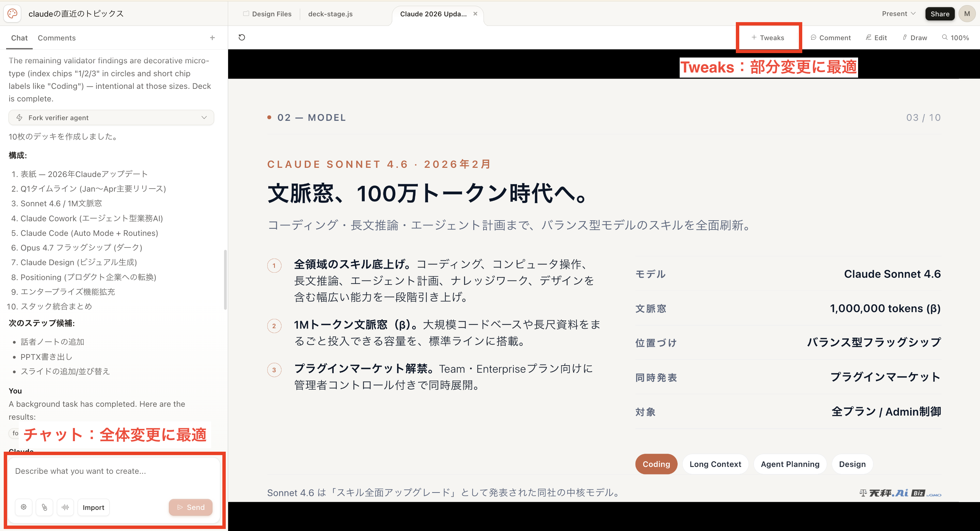
Task: Click list item エンタープライズ機能拡充
Action: click(68, 292)
